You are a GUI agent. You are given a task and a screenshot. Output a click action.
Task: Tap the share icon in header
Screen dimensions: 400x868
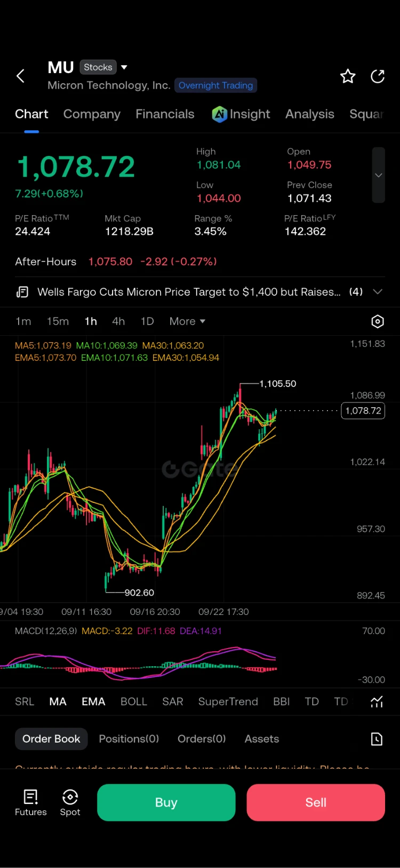pos(378,76)
